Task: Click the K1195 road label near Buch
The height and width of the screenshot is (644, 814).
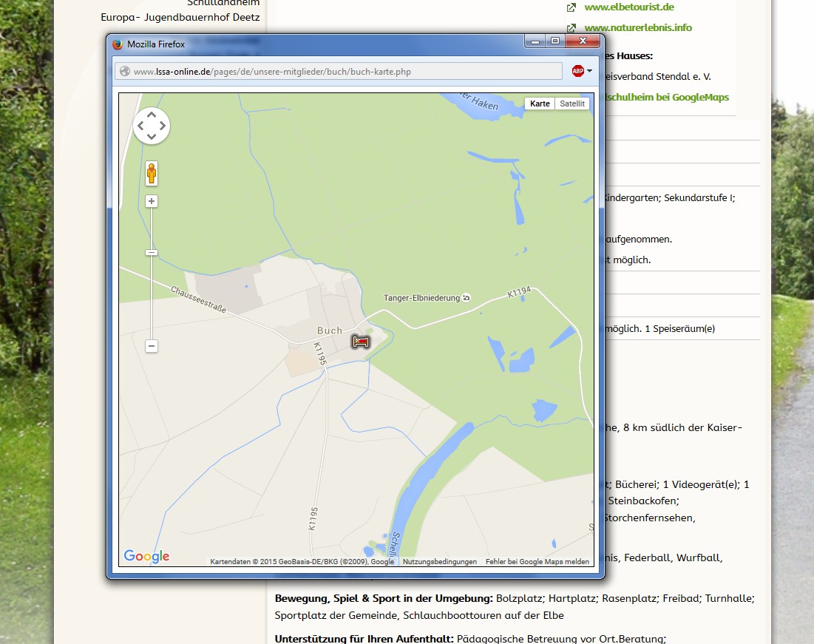Action: click(320, 353)
